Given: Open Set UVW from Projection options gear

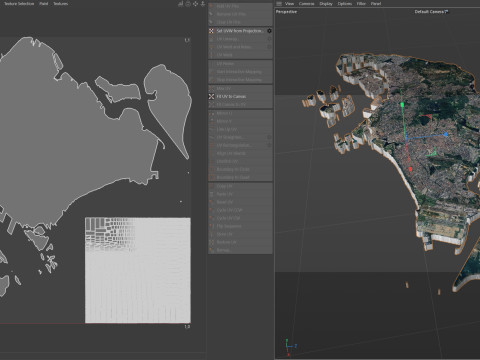Looking at the screenshot, I should point(269,31).
